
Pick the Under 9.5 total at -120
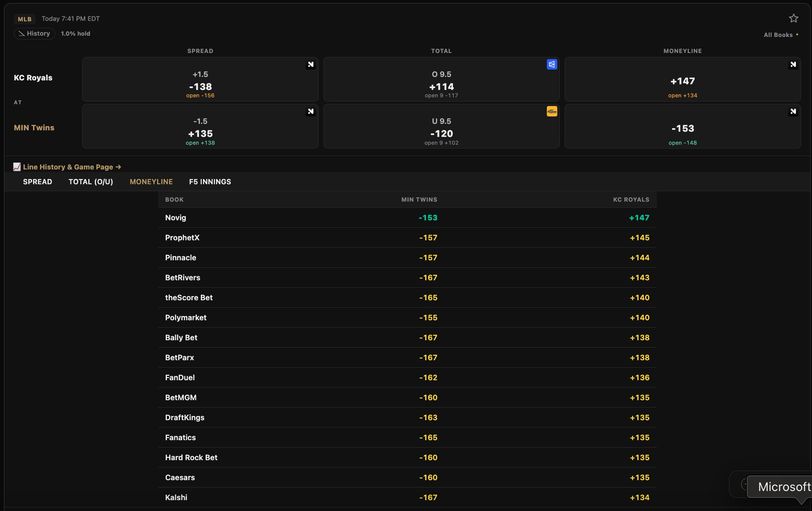[442, 126]
